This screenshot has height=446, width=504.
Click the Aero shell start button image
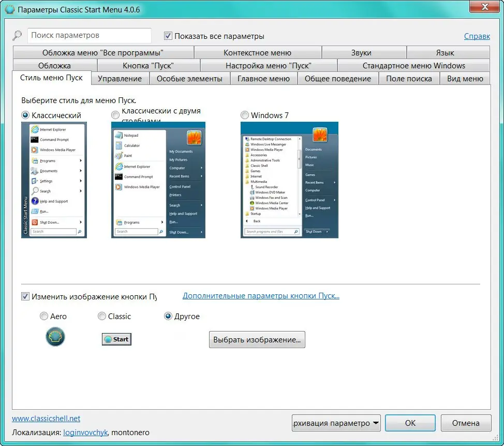coord(55,337)
